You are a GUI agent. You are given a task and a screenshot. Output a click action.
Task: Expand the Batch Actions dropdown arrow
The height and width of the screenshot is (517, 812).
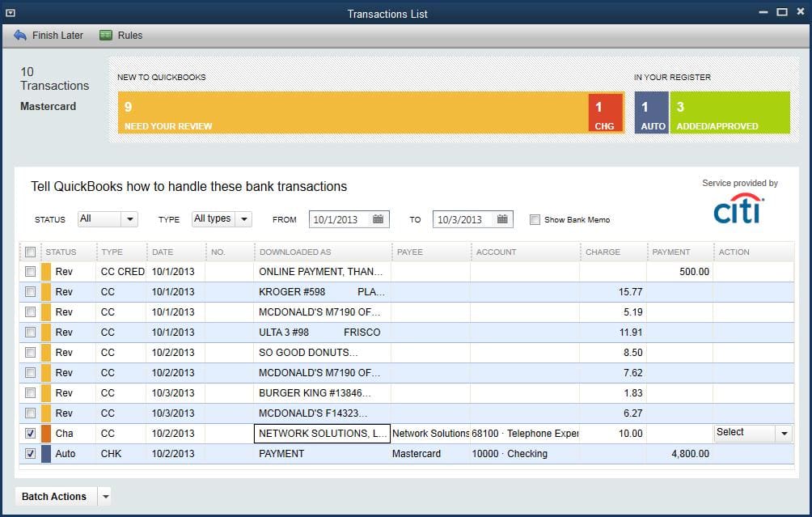106,496
